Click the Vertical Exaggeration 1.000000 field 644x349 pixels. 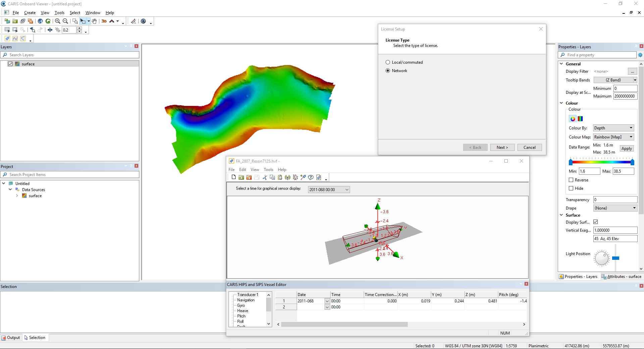[615, 230]
